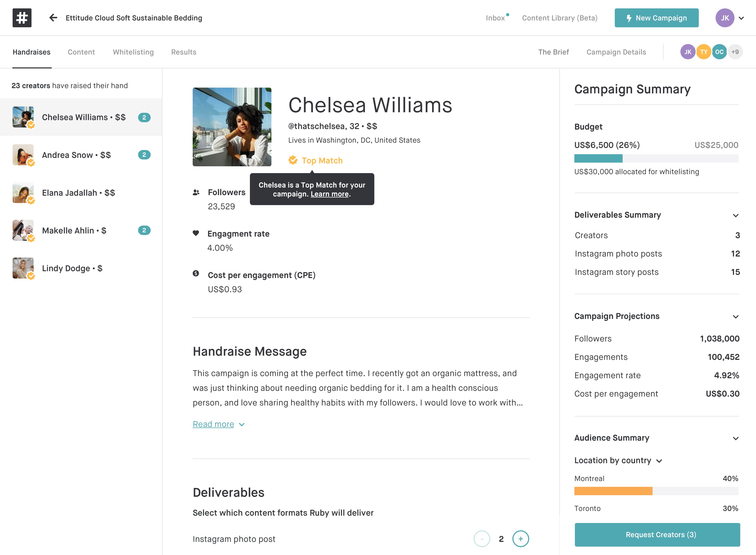Switch to the Whitelisting tab
The width and height of the screenshot is (756, 555).
(133, 52)
